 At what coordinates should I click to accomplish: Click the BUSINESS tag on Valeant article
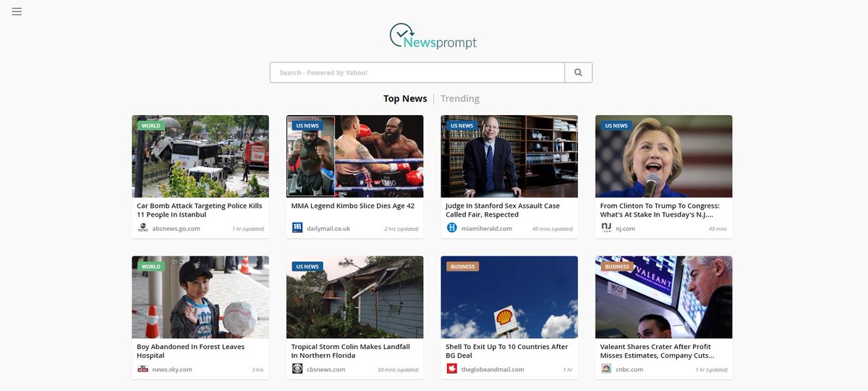617,266
